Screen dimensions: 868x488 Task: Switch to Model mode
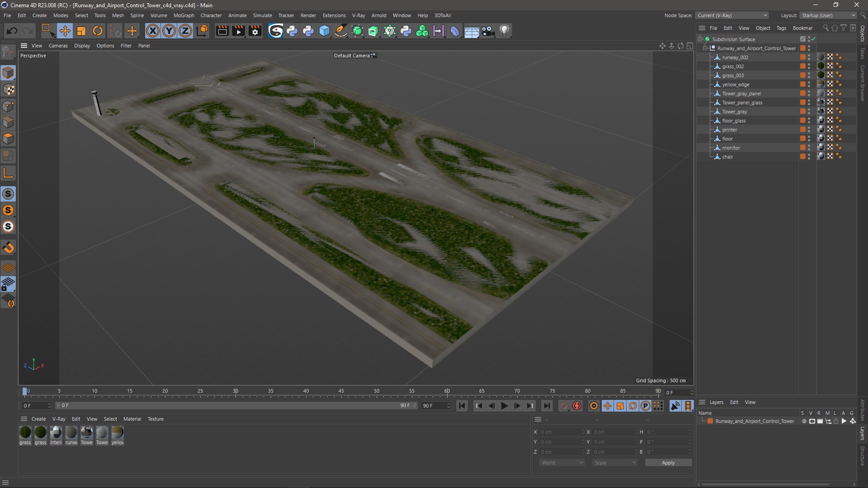click(x=8, y=73)
